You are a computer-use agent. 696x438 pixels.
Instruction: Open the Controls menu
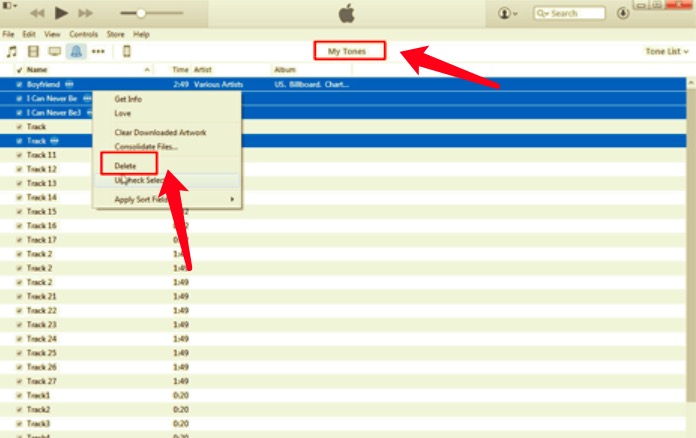tap(83, 34)
